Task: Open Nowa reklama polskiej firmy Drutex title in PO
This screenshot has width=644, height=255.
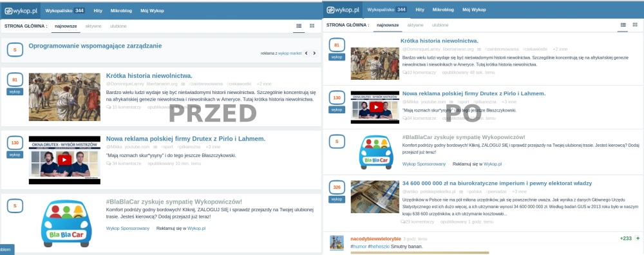Action: [x=474, y=93]
